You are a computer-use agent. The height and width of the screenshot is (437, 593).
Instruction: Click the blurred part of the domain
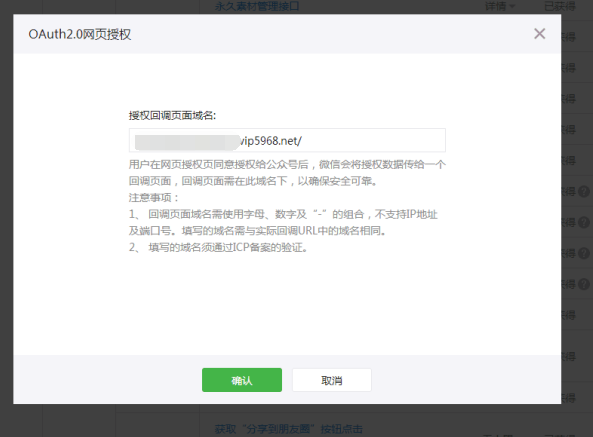(187, 141)
